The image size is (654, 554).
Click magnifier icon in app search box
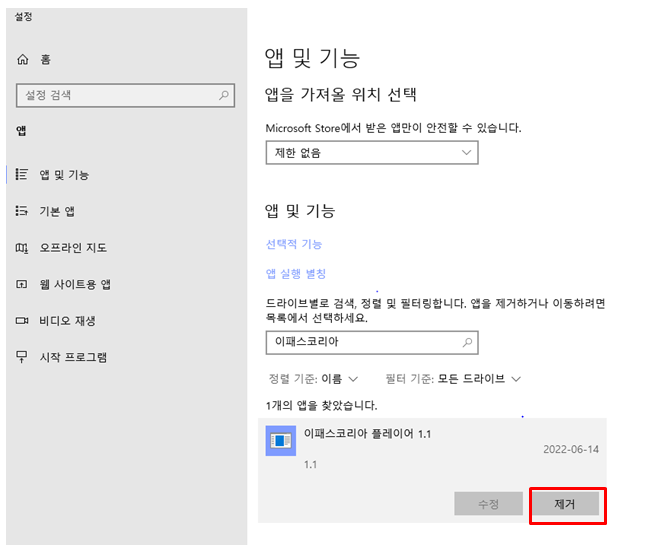[467, 342]
